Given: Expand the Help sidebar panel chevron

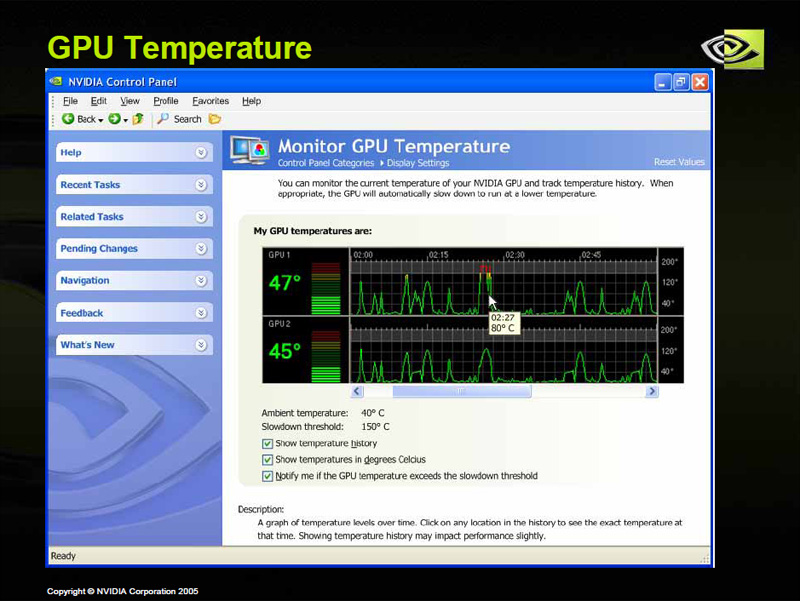Looking at the screenshot, I should tap(201, 153).
